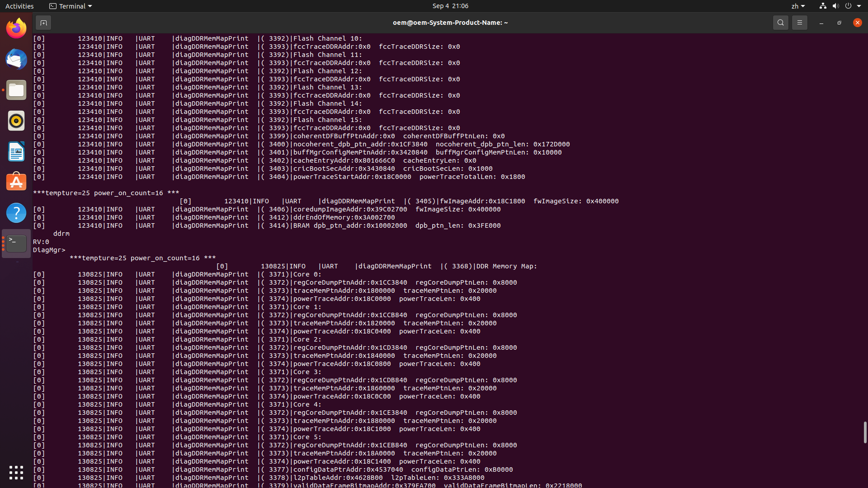Open the terminal hamburger menu

[799, 23]
